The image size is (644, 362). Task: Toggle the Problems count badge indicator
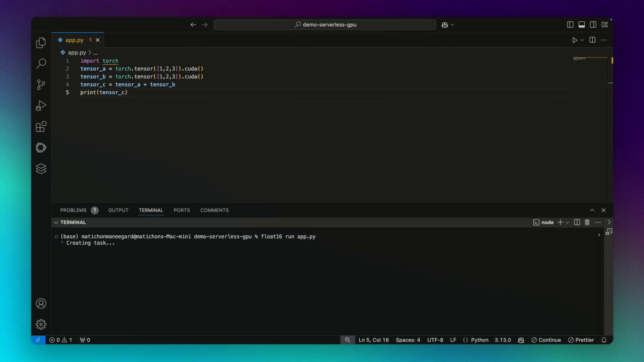tap(94, 210)
